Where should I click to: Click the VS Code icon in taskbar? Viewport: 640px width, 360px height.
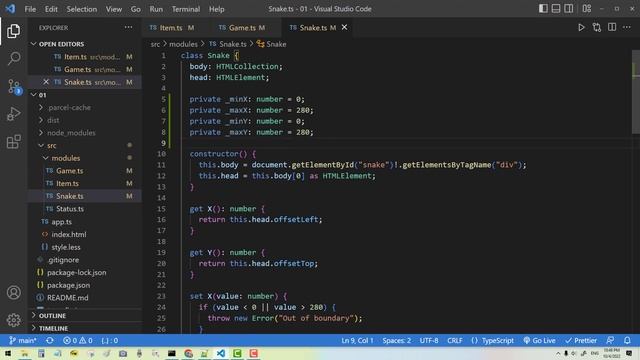pos(221,353)
